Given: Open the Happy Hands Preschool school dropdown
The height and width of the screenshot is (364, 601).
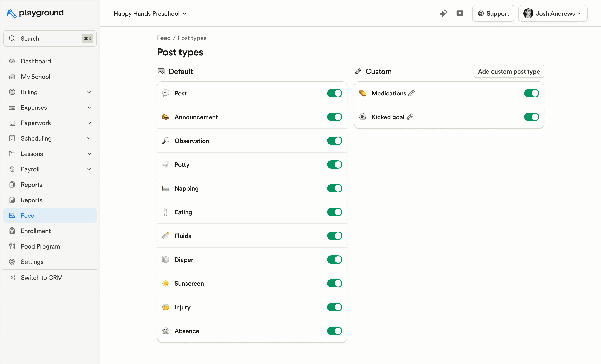Looking at the screenshot, I should 150,14.
